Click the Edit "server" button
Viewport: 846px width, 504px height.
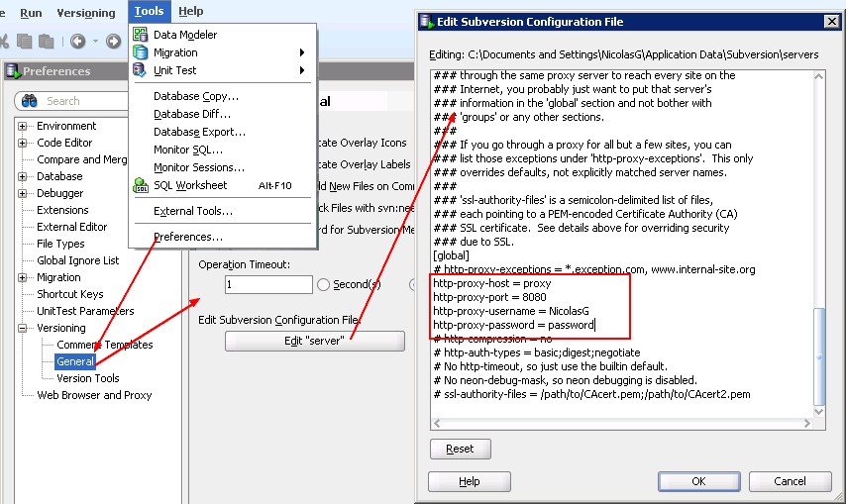point(314,341)
